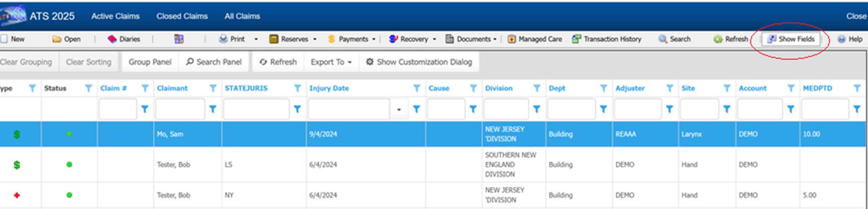The image size is (868, 209).
Task: Click the Show Fields button
Action: pos(791,39)
